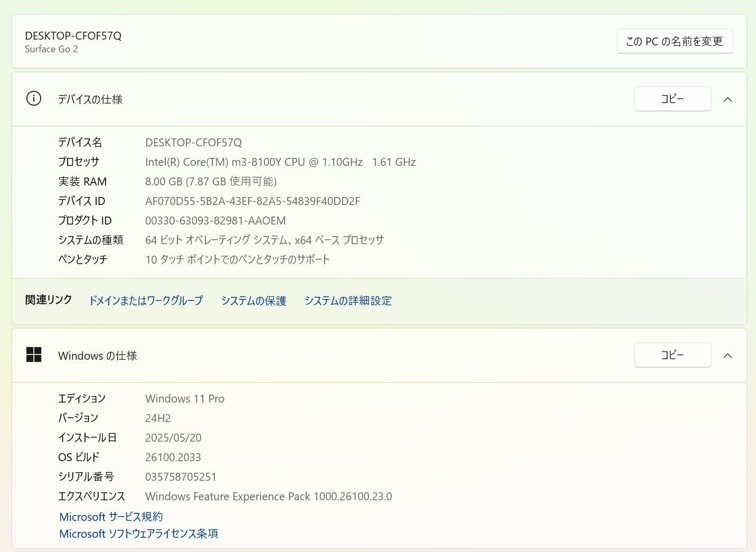Open システムの保護 link
The width and height of the screenshot is (756, 552).
click(x=253, y=301)
